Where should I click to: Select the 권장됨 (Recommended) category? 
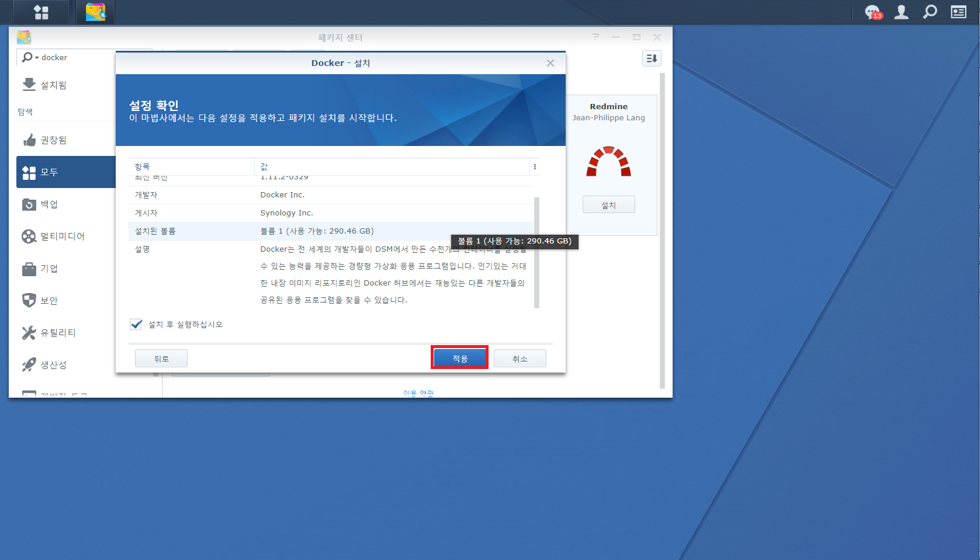click(x=53, y=140)
